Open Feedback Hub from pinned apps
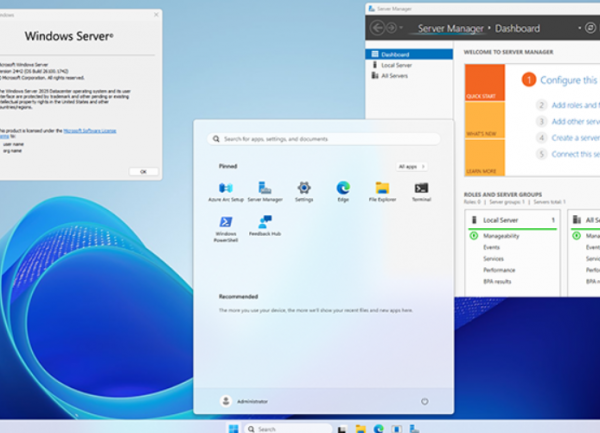 [x=265, y=226]
